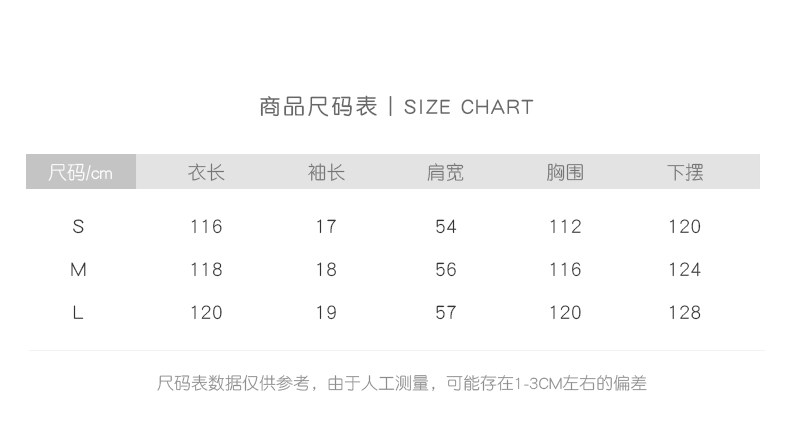Click the 肩宽 column header
790x429 pixels.
tap(445, 173)
